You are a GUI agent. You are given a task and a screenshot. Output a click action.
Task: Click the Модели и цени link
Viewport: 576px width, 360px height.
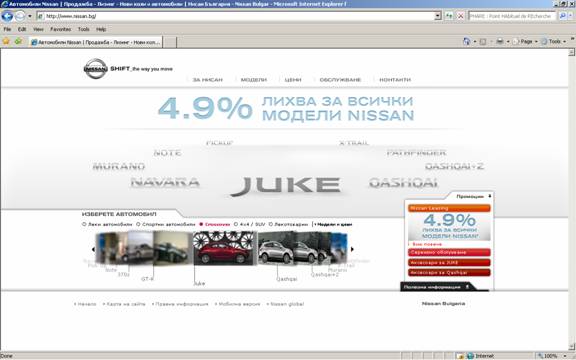[333, 224]
